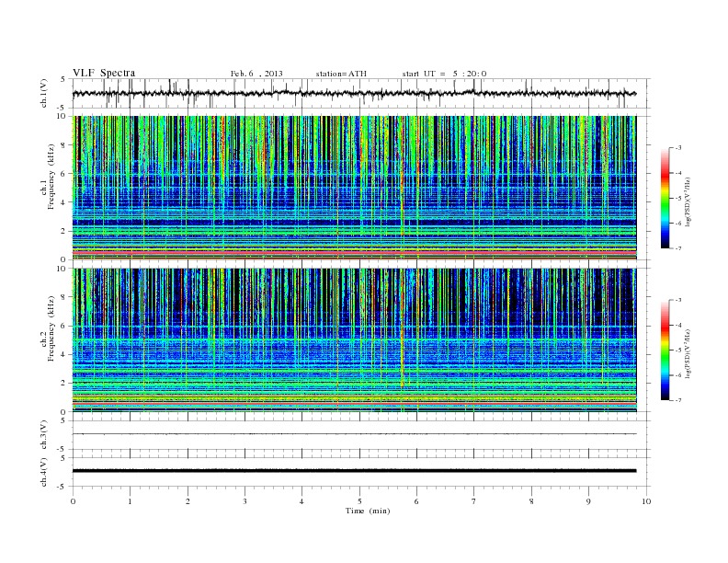Click the ch.4 thick voltage trace
The width and height of the screenshot is (728, 563).
tap(354, 471)
